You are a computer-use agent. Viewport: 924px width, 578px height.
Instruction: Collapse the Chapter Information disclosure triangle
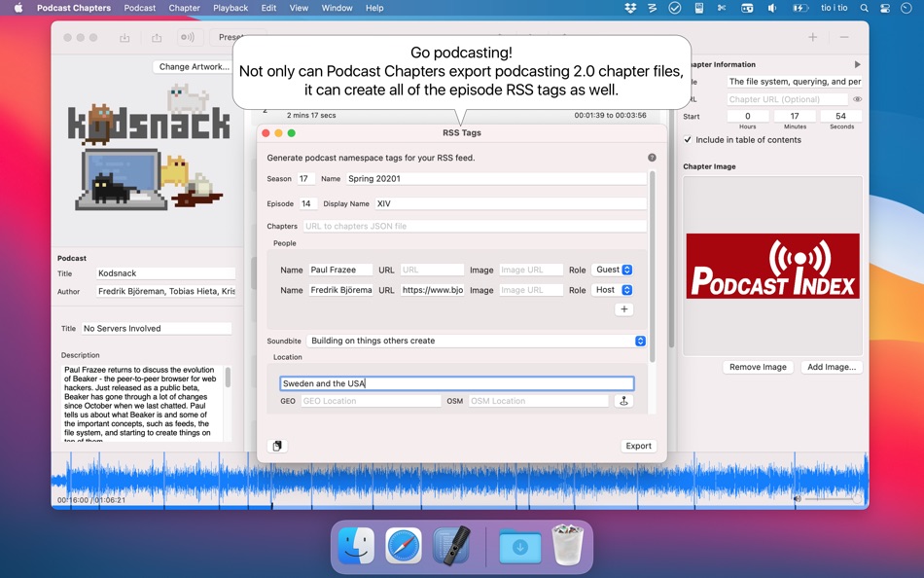[x=858, y=64]
